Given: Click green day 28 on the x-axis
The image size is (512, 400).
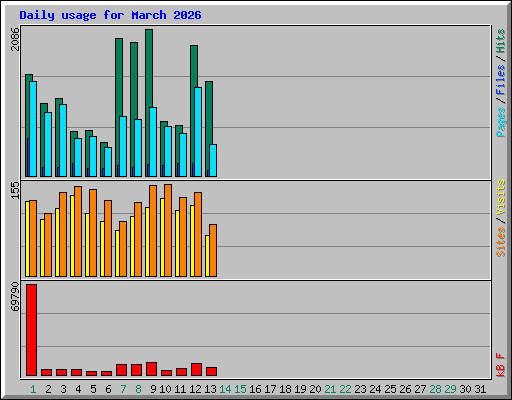Looking at the screenshot, I should coord(435,389).
